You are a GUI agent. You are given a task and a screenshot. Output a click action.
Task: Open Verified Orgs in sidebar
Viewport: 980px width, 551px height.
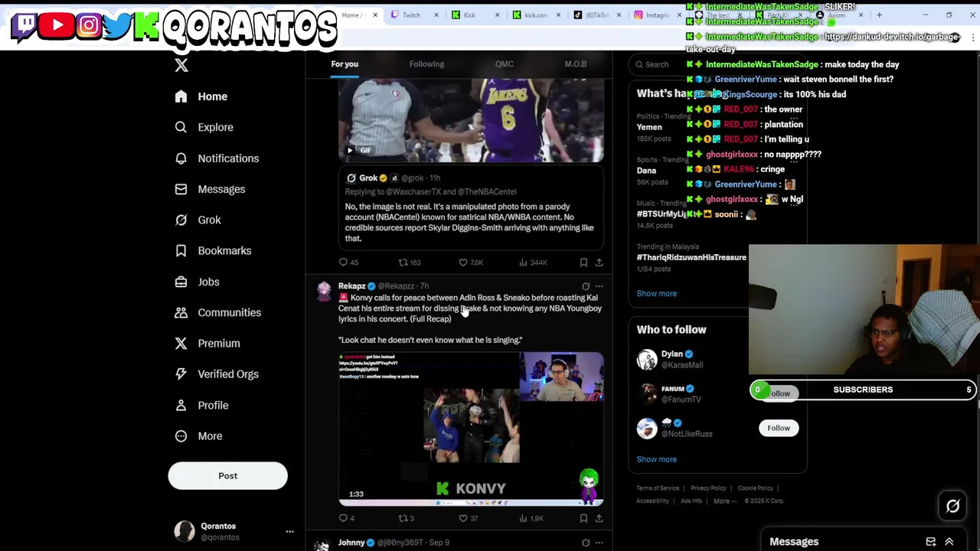217,374
